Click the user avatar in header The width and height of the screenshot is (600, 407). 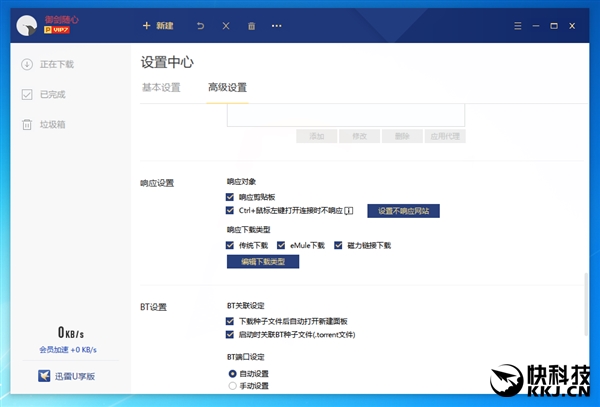pos(27,26)
